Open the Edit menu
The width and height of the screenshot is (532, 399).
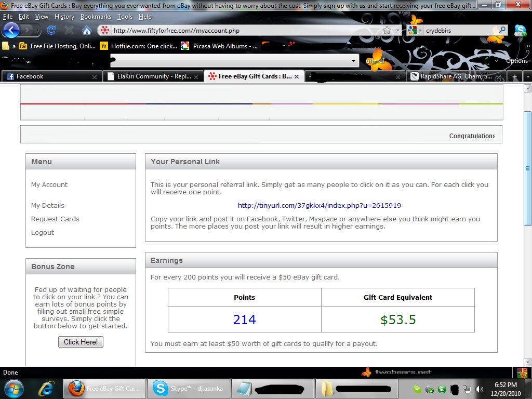(x=24, y=17)
